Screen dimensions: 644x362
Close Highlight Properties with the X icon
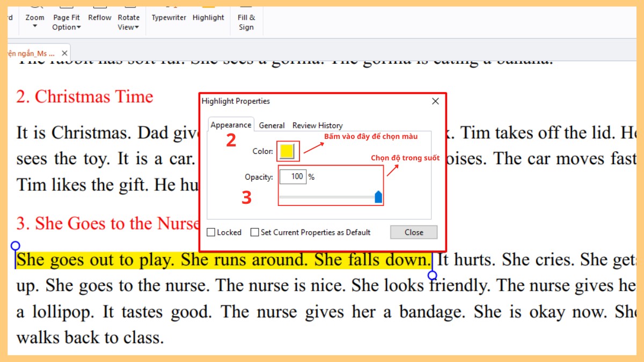click(x=435, y=101)
